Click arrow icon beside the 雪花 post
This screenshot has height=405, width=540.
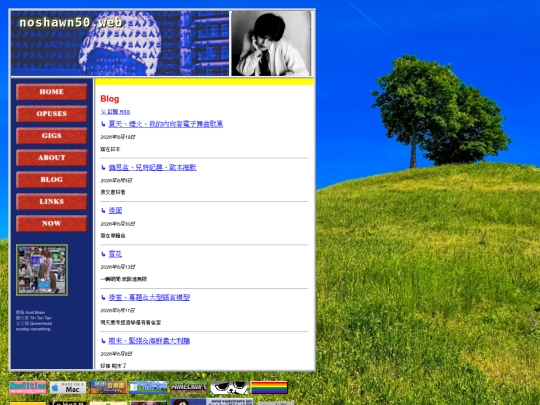(103, 254)
